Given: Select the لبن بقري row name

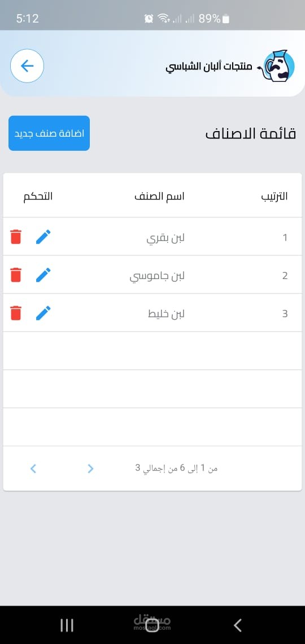Looking at the screenshot, I should [x=165, y=238].
